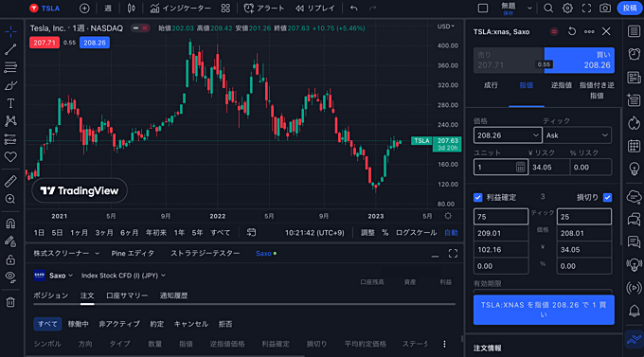Uncheck the stop loss checkbox
The height and width of the screenshot is (357, 644).
(x=607, y=198)
